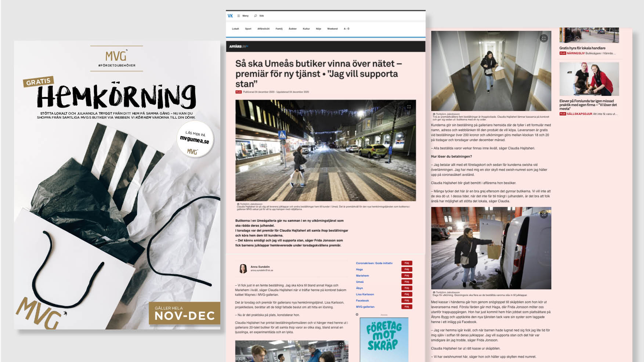Screen dimensions: 644x362
Task: Open the Lisa Karlsson topic link
Action: 365,294
